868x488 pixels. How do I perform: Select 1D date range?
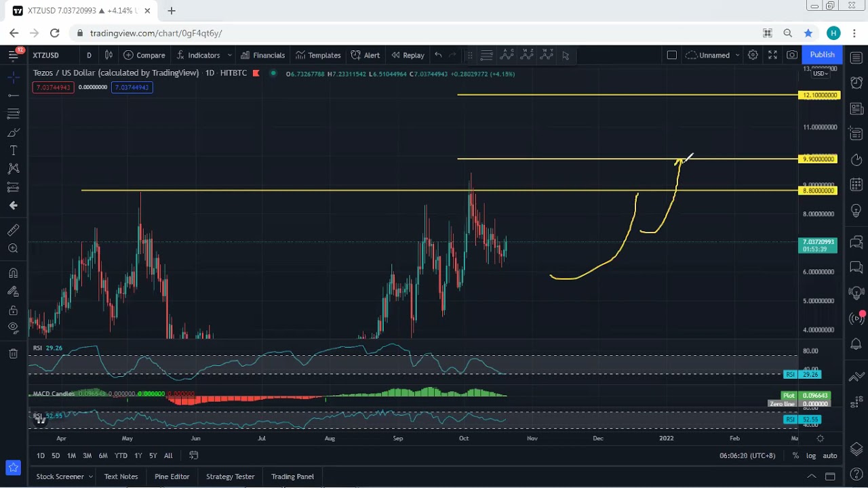[x=41, y=456]
